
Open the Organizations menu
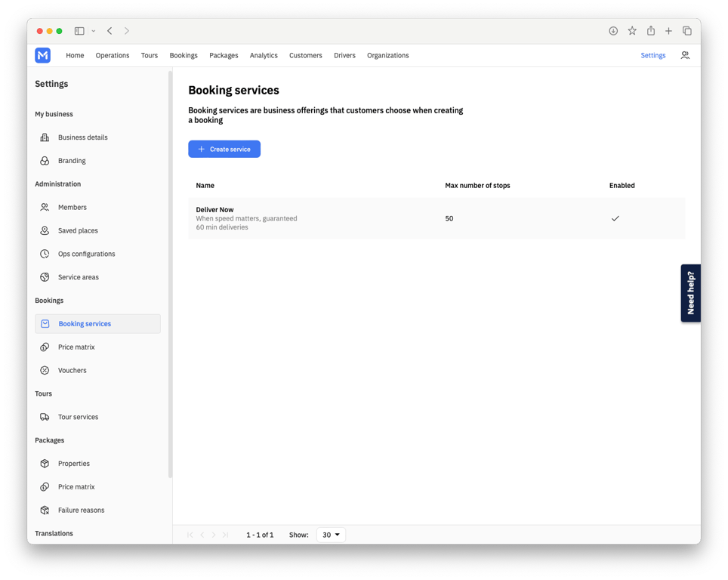[388, 55]
